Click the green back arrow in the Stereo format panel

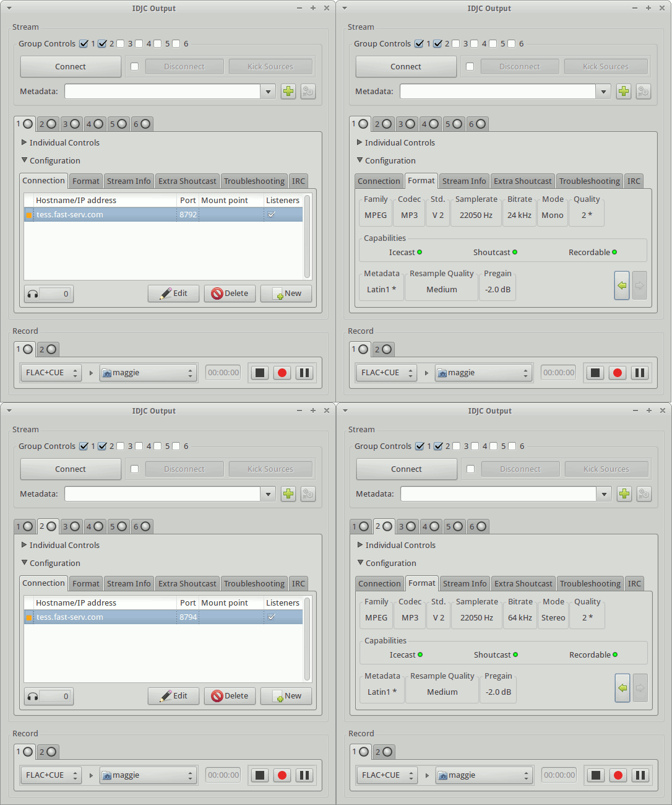[622, 688]
